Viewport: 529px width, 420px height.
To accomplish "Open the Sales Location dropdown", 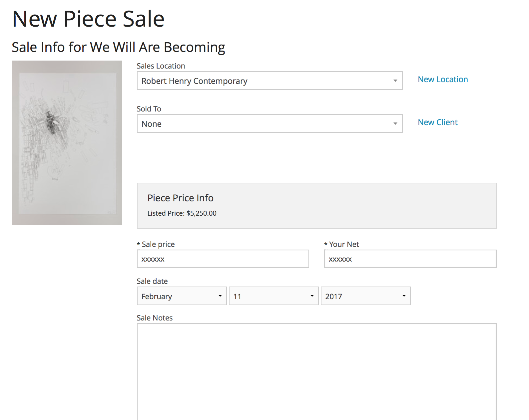I will coord(269,81).
